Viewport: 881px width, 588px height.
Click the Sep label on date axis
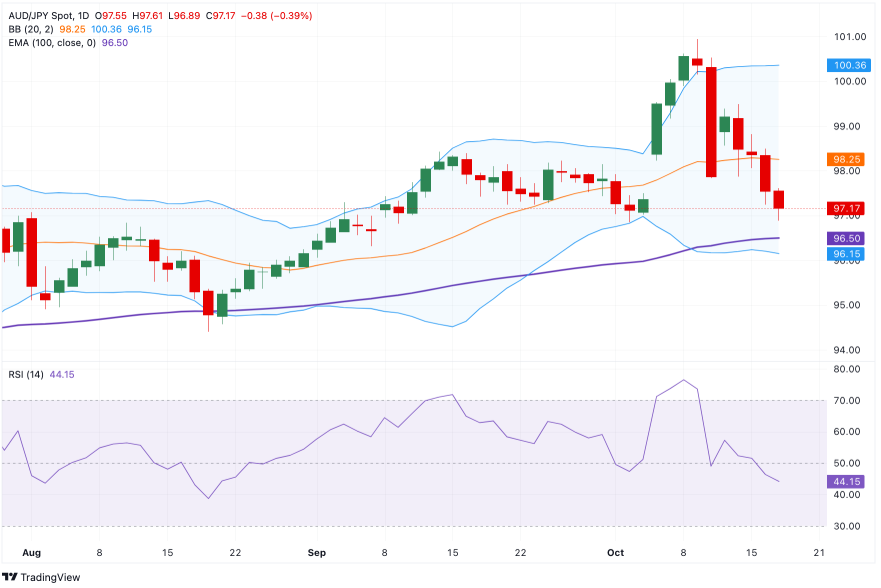317,552
